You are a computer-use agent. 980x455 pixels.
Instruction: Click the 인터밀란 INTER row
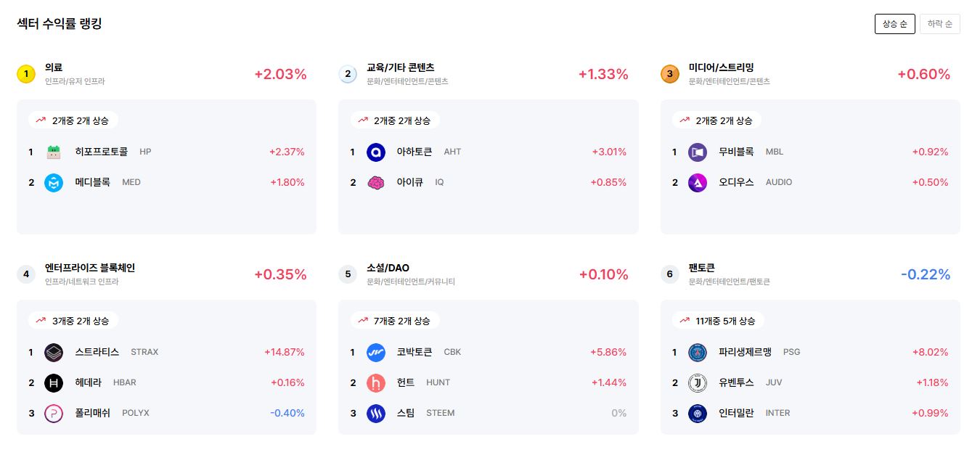click(x=810, y=413)
